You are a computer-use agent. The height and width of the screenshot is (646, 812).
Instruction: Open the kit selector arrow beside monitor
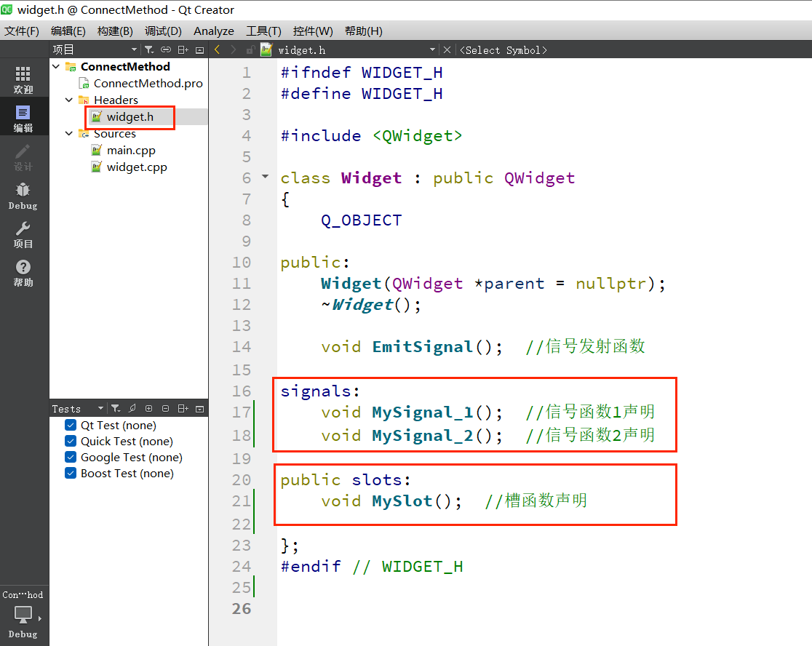click(x=40, y=618)
